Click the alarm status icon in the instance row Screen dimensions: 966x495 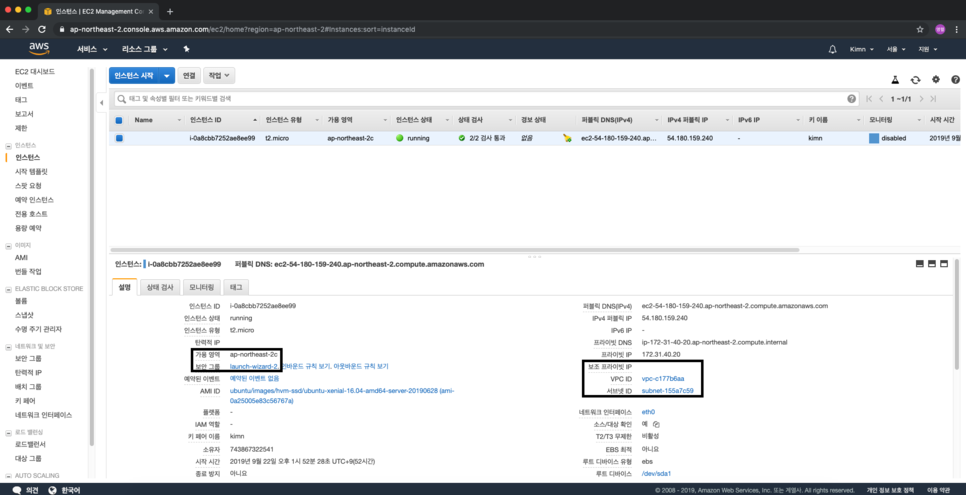[567, 139]
